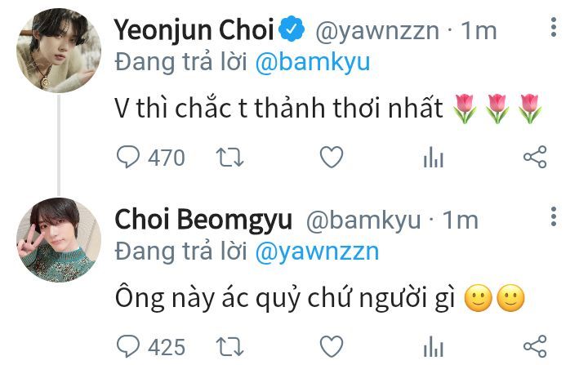The width and height of the screenshot is (588, 365).
Task: Open Yeonjun Choi's profile picture
Action: [x=59, y=51]
